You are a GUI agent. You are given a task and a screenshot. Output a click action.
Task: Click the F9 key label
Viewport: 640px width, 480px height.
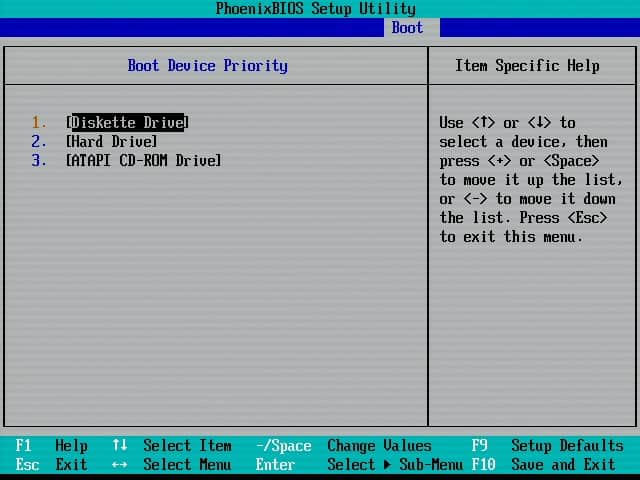click(480, 445)
